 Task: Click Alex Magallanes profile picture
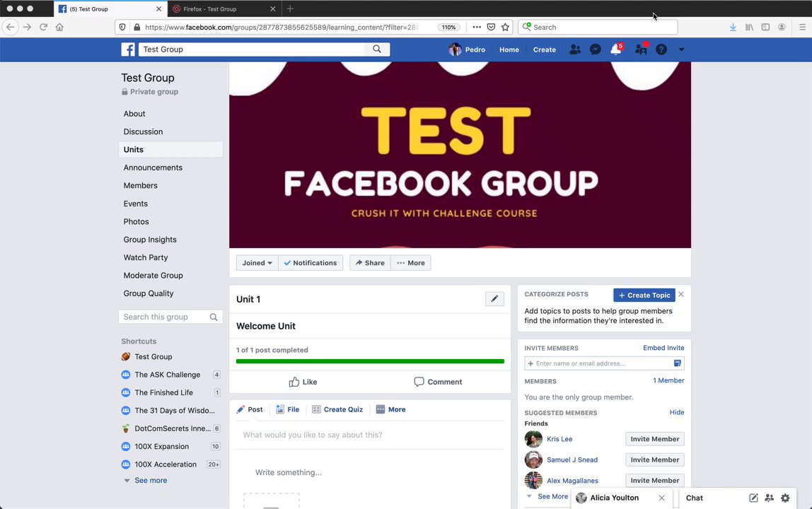533,480
